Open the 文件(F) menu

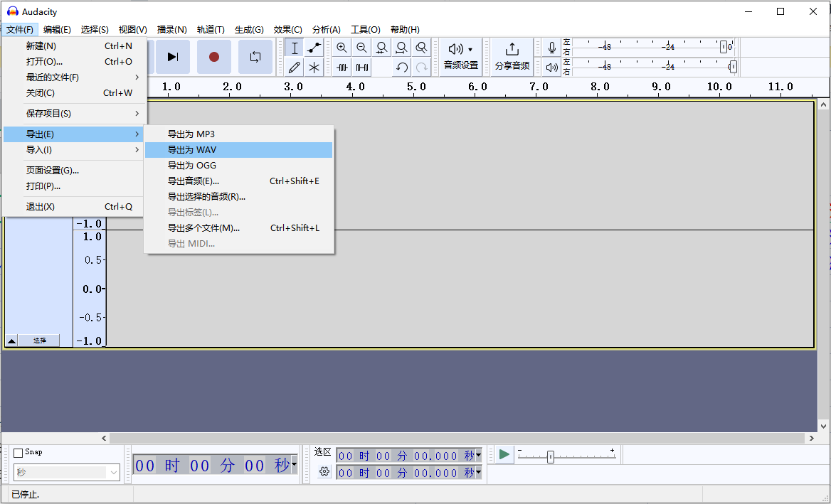[20, 30]
